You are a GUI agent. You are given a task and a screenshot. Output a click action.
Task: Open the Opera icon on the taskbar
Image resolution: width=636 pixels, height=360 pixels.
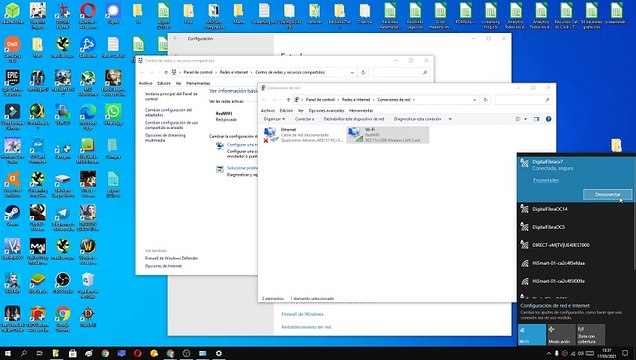point(138,353)
